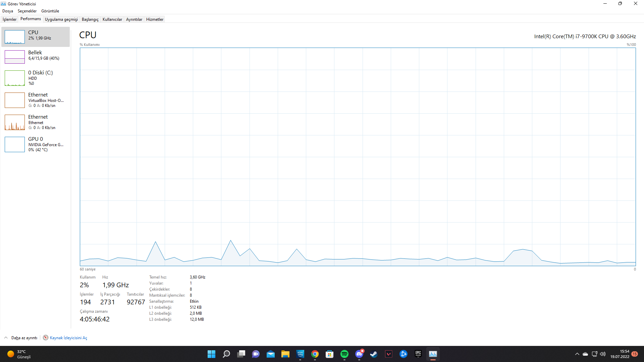Click Kaynak İzleyicisini Aç link
644x362 pixels.
point(68,338)
